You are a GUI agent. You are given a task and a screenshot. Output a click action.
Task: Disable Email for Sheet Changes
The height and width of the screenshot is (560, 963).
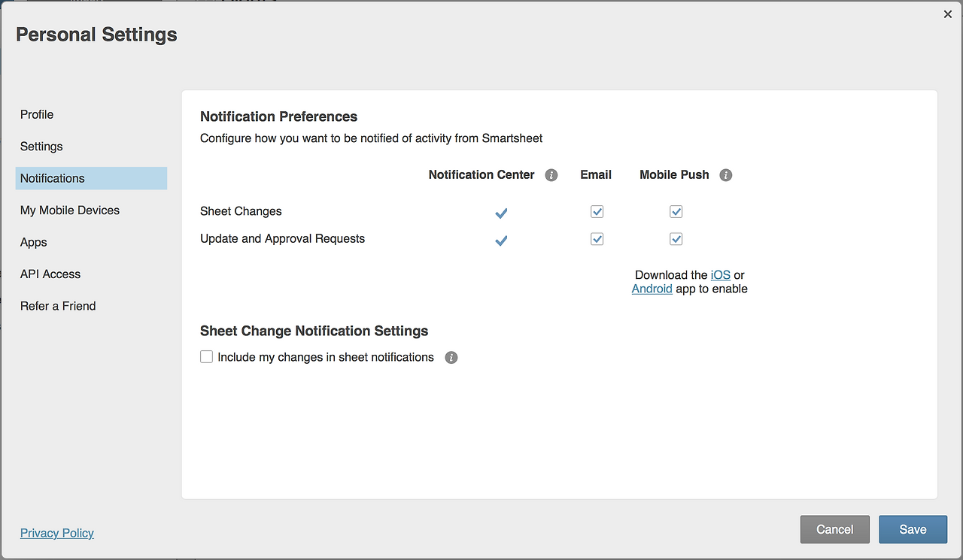597,212
